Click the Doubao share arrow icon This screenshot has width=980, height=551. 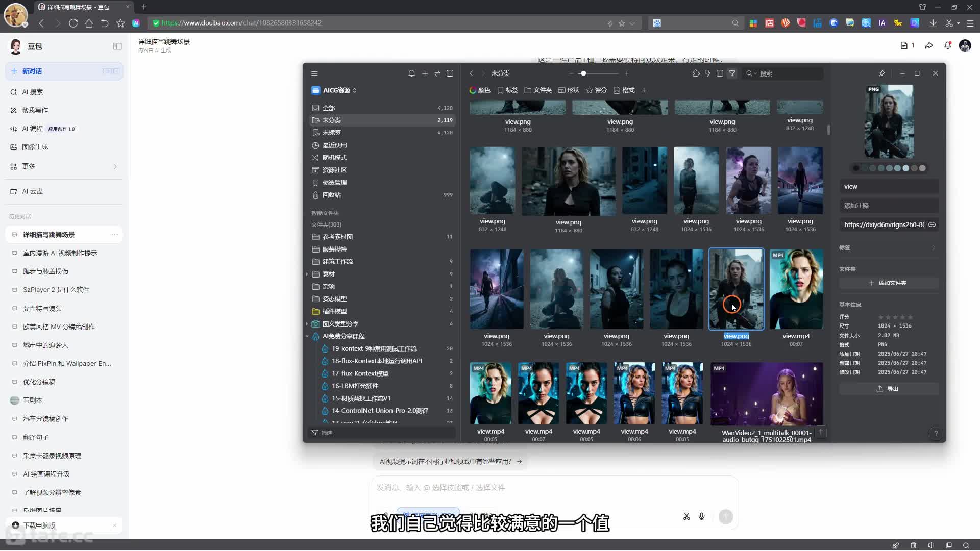[x=929, y=46]
